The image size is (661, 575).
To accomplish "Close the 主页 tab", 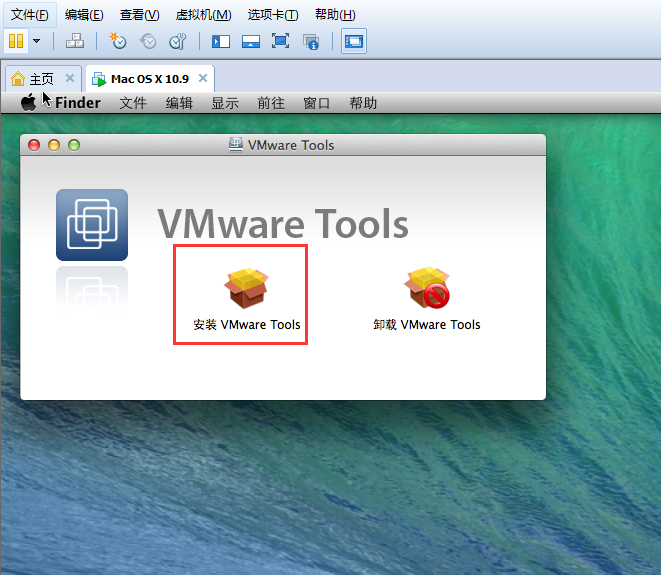I will (x=70, y=78).
